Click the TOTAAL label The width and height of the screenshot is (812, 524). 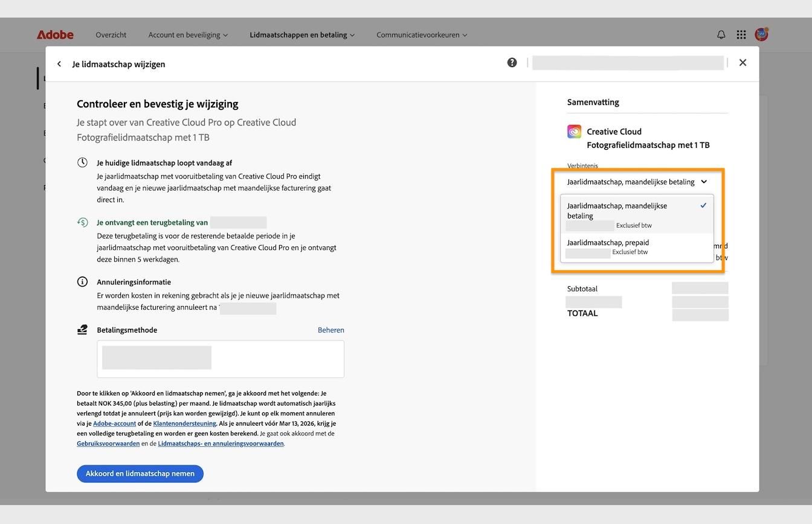pyautogui.click(x=582, y=313)
